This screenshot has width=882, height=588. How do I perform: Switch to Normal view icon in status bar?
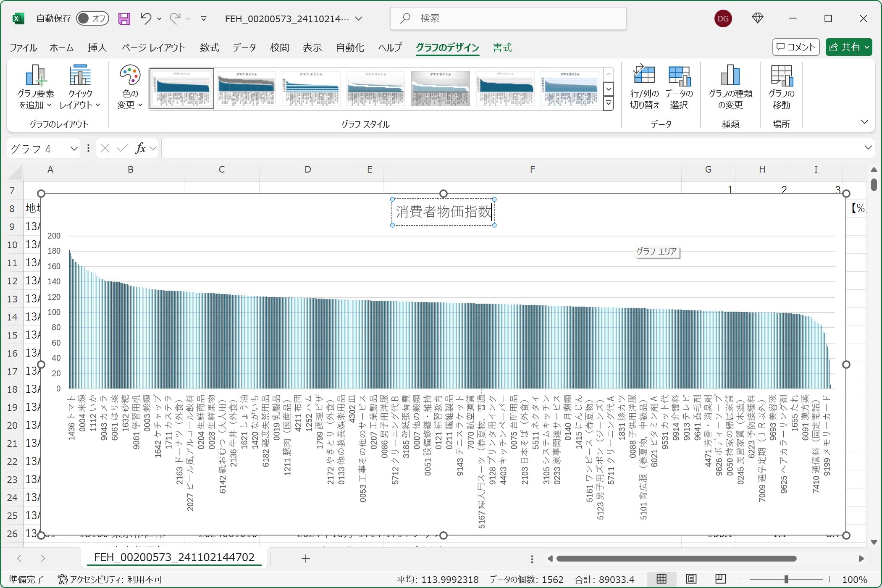click(661, 580)
